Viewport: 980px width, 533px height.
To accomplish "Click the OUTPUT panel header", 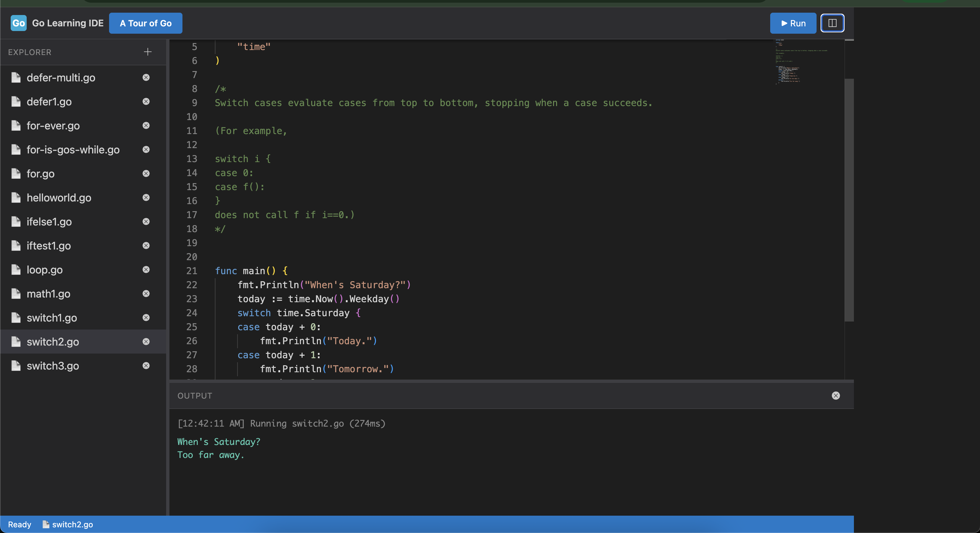I will click(194, 396).
